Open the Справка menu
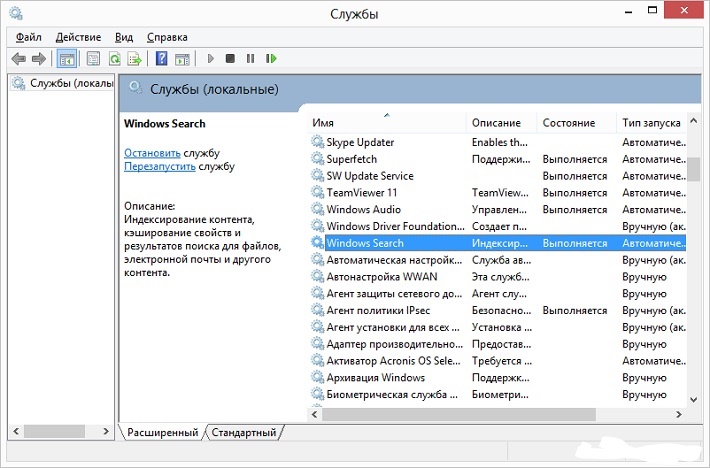The image size is (710, 468). click(x=167, y=37)
